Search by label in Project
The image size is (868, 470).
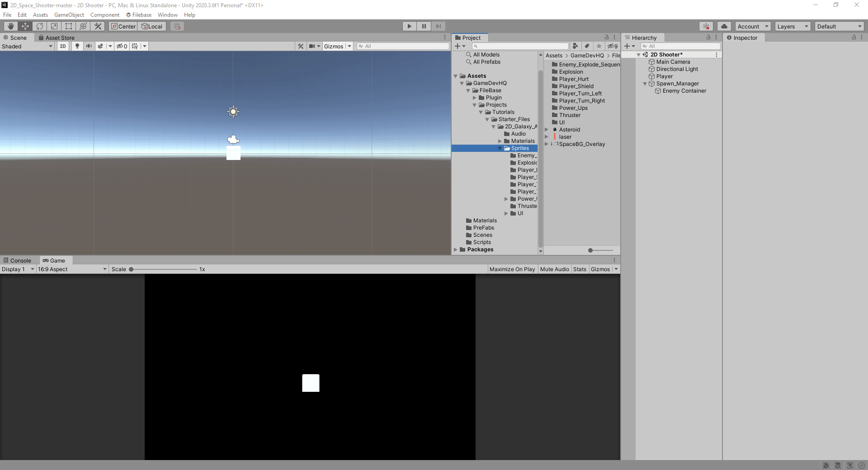(587, 46)
